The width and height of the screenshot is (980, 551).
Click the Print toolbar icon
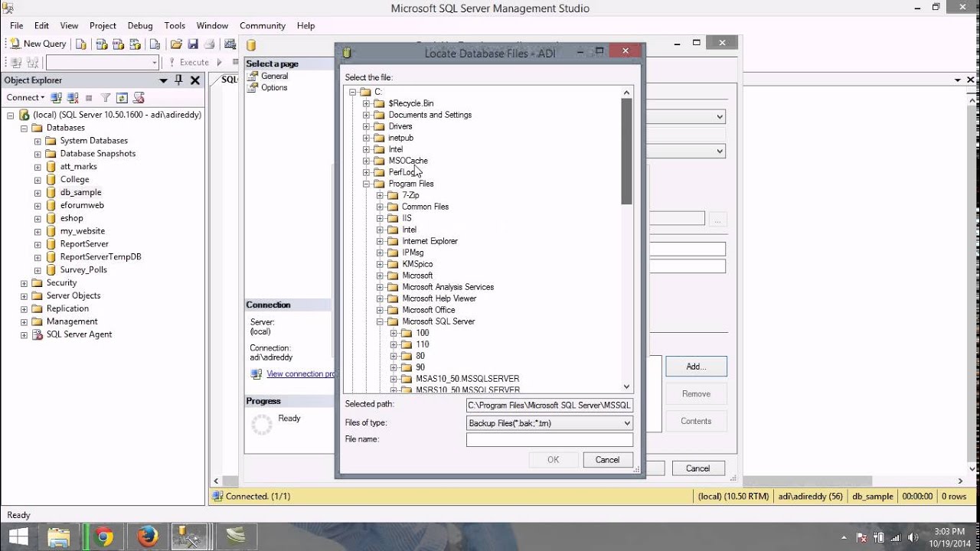pos(209,44)
